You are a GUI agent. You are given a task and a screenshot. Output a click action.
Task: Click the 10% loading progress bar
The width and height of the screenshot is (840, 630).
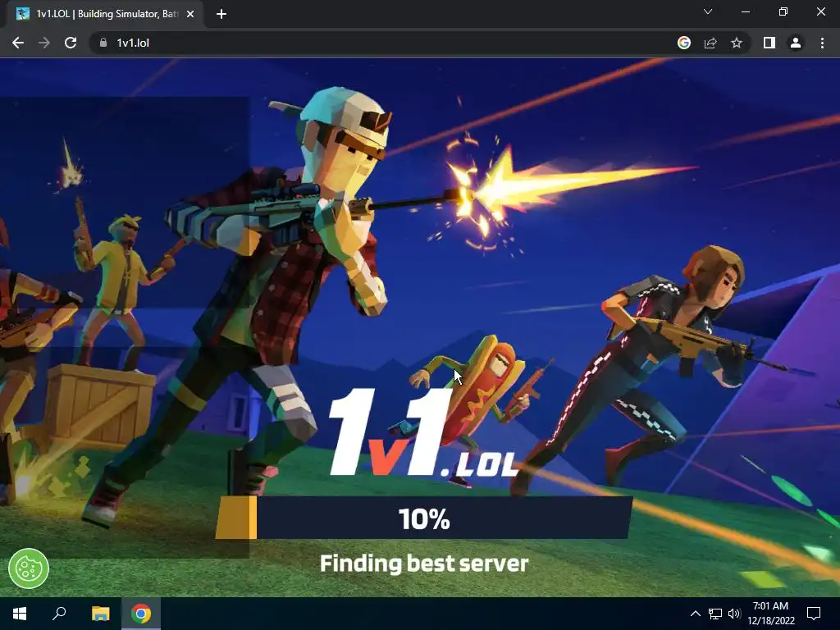click(424, 518)
